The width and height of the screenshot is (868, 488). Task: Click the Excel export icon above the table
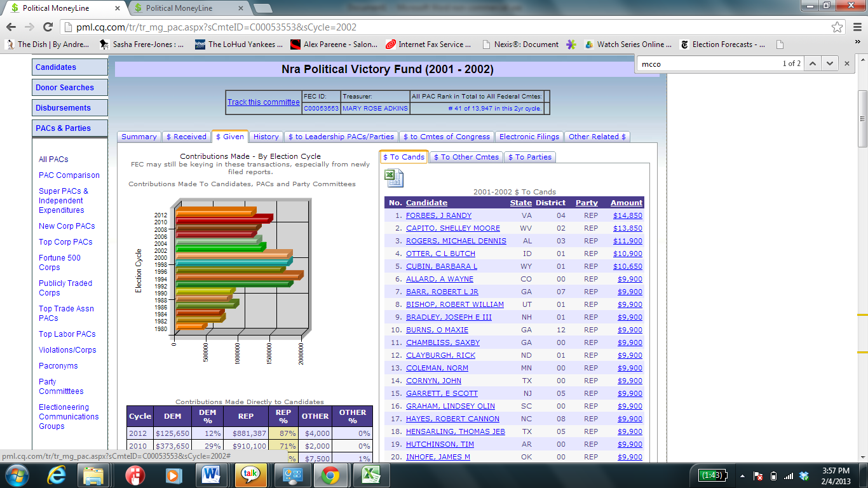(x=393, y=178)
